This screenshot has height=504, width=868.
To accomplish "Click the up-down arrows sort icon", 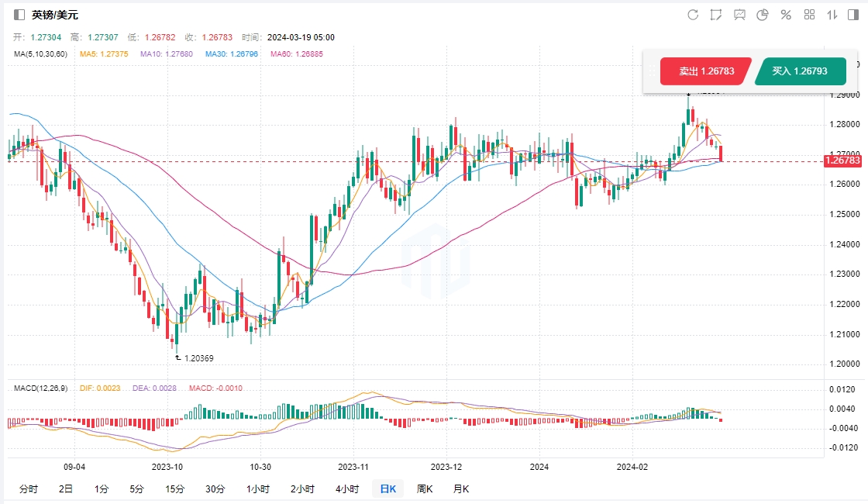I will click(x=832, y=15).
